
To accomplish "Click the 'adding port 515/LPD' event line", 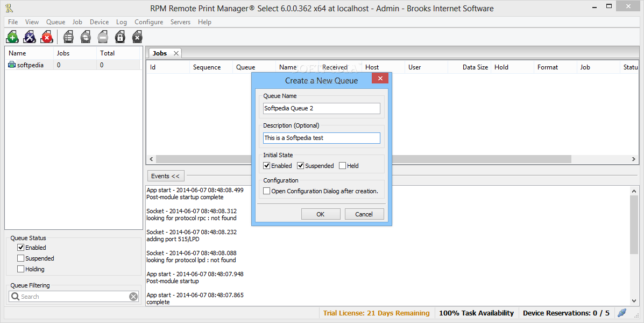I will coord(173,239).
